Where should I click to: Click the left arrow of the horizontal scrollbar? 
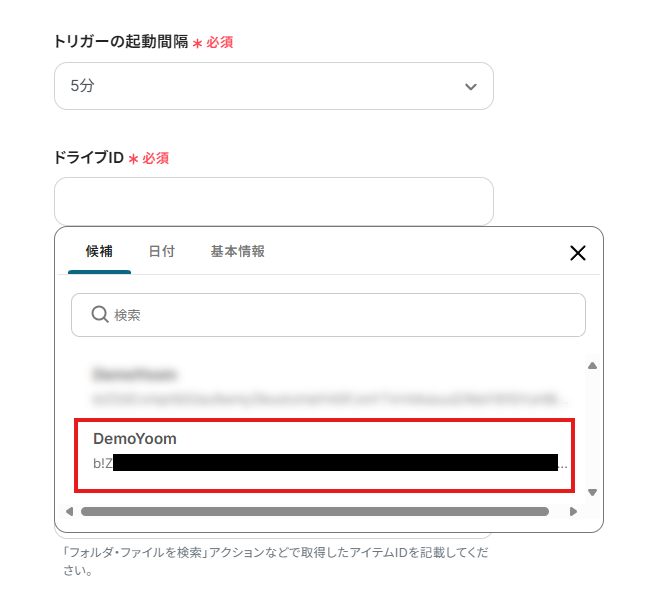pos(69,512)
